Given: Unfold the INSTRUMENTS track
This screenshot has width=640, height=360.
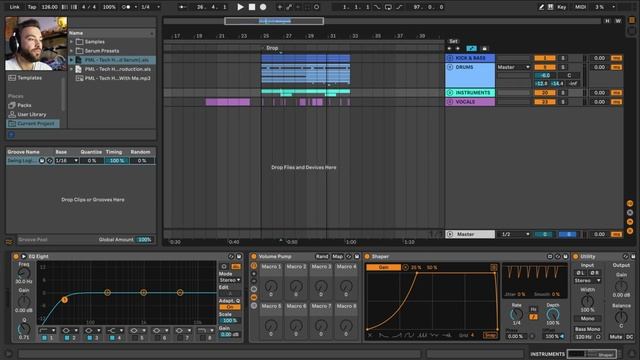Looking at the screenshot, I should click(x=450, y=93).
